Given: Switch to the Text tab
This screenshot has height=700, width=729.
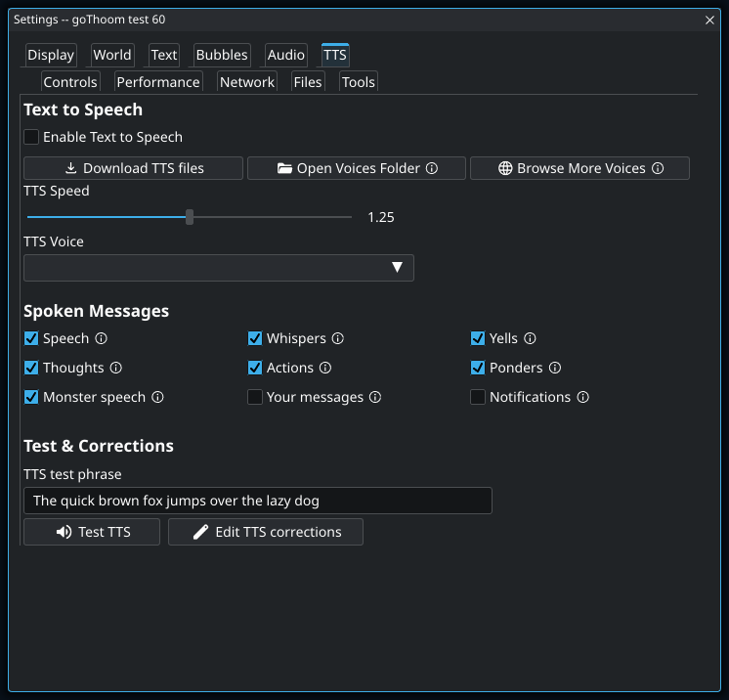Looking at the screenshot, I should 164,55.
